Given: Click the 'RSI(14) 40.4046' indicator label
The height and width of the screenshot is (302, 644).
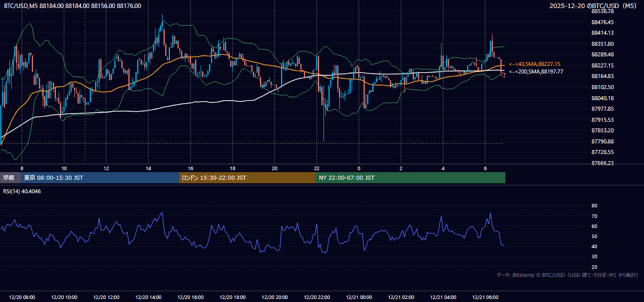Looking at the screenshot, I should pyautogui.click(x=22, y=191).
